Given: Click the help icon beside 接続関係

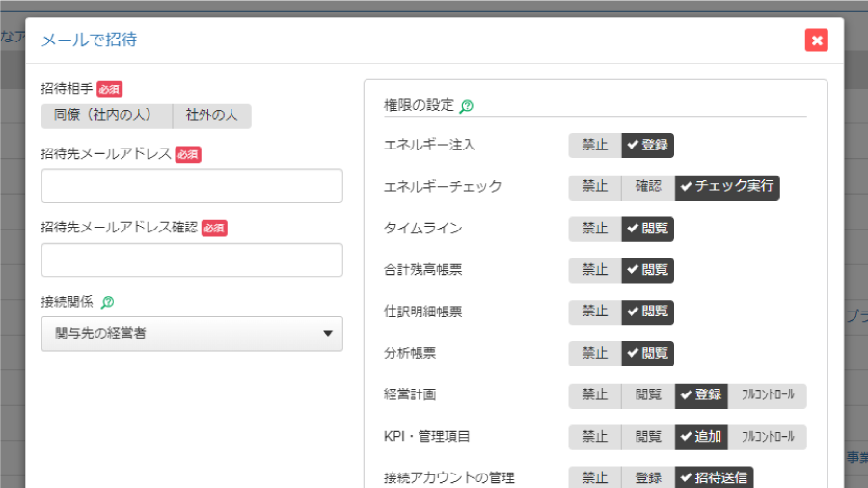Looking at the screenshot, I should pyautogui.click(x=107, y=302).
